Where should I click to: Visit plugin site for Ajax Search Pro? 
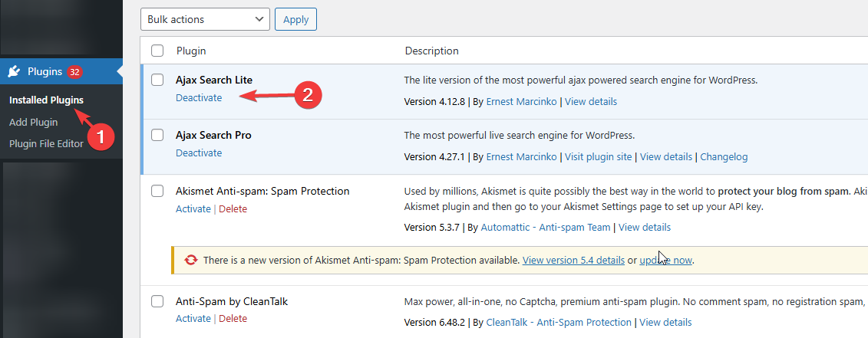click(599, 157)
